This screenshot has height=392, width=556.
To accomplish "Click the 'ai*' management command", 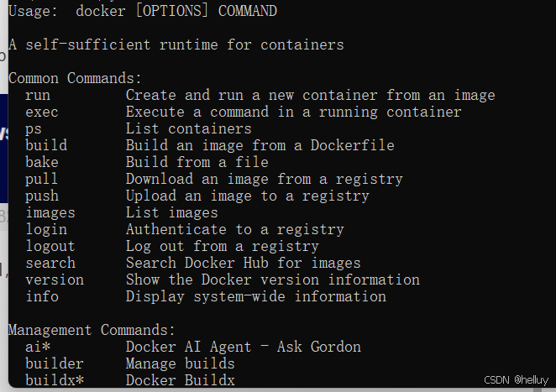I will [x=38, y=347].
